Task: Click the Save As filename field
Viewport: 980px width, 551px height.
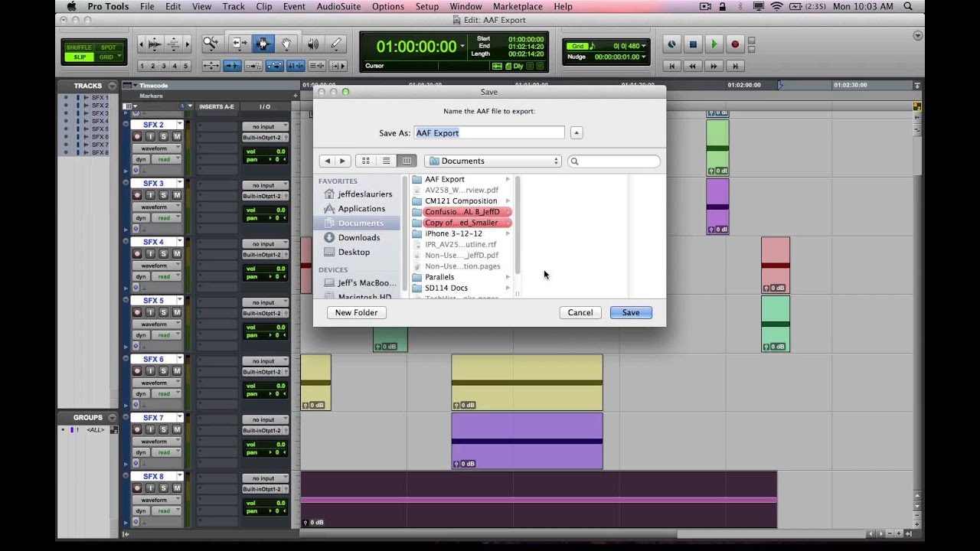Action: (x=489, y=133)
